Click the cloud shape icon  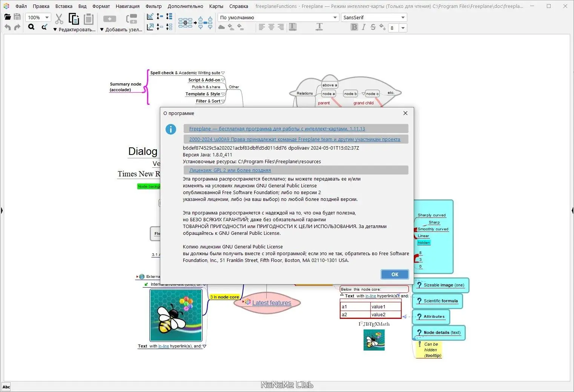[222, 27]
